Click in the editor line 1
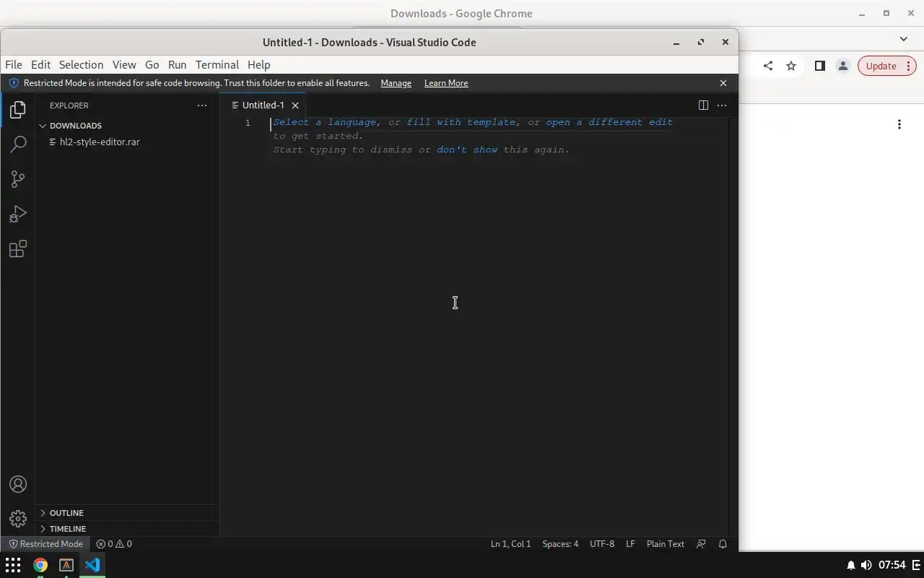 498,122
